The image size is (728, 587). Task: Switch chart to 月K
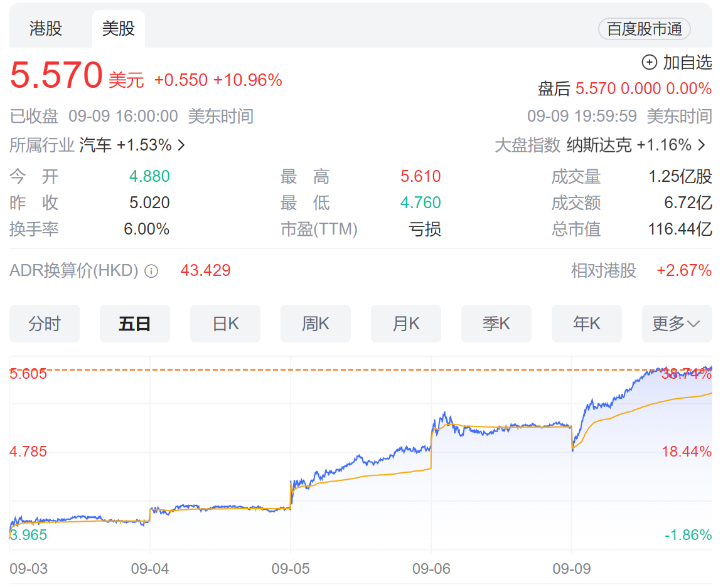click(406, 324)
